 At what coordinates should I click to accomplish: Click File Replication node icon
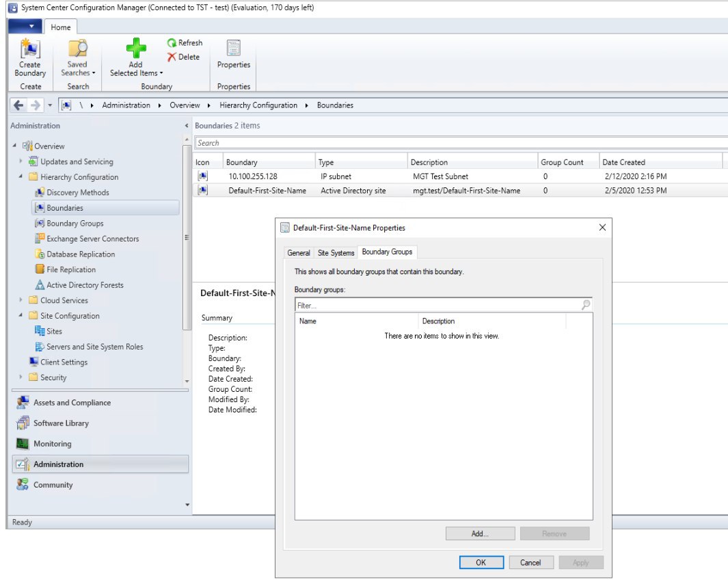40,269
